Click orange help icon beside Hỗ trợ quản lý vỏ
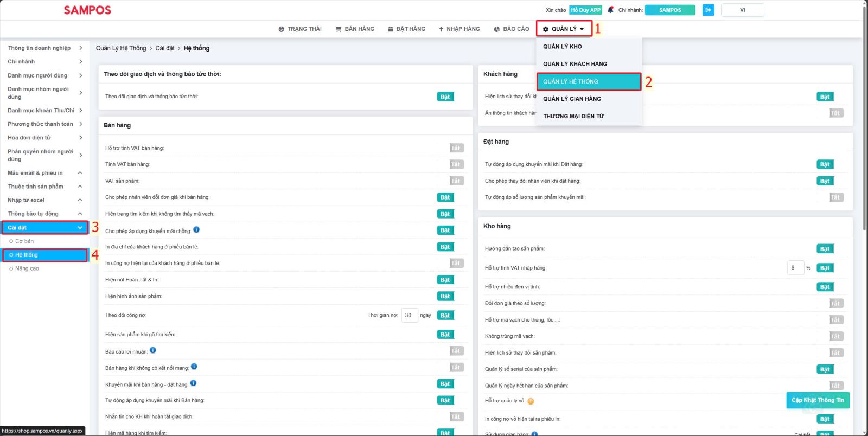Viewport: 868px width, 436px height. coord(531,401)
